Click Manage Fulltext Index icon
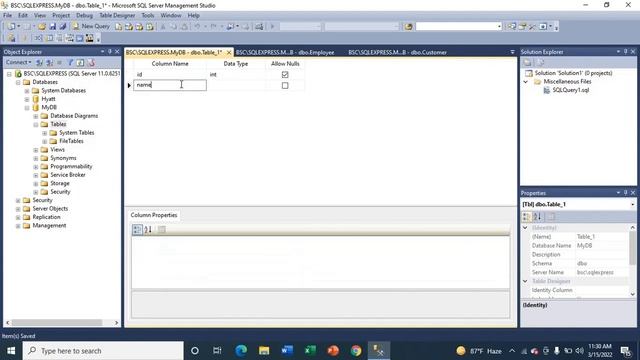Image resolution: width=640 pixels, height=360 pixels. point(60,38)
